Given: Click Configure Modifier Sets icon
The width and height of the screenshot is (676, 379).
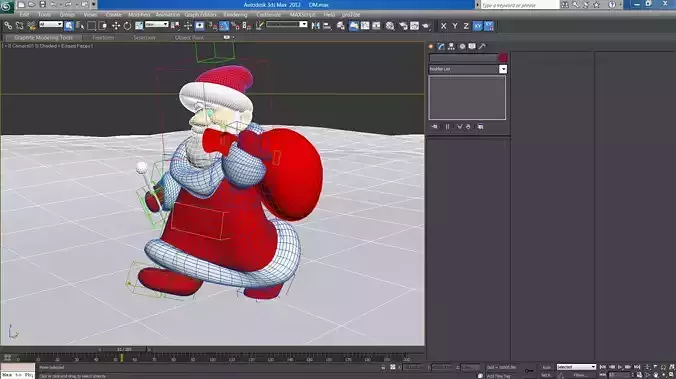Looking at the screenshot, I should click(480, 126).
